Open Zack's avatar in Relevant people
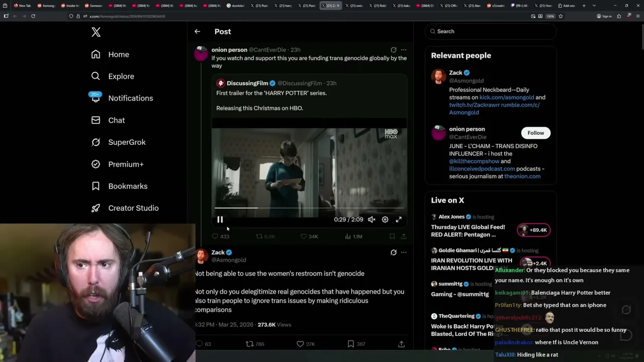The image size is (644, 362). pyautogui.click(x=439, y=76)
